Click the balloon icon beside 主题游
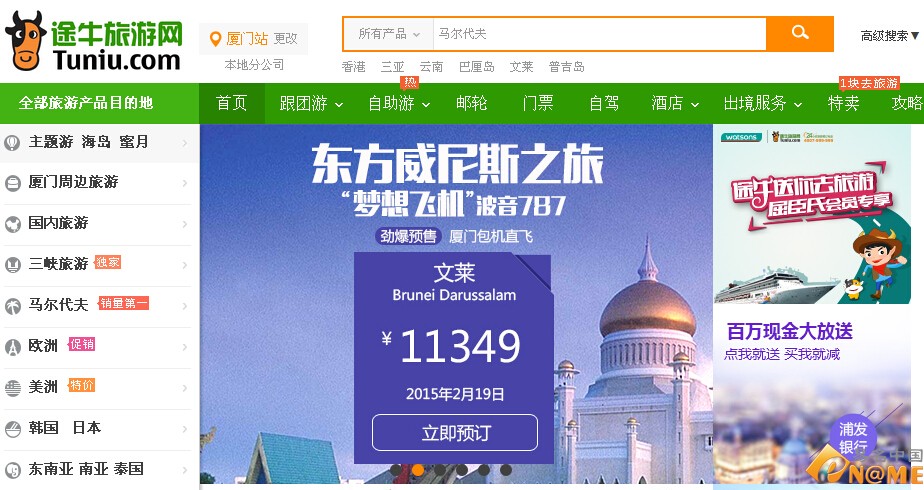Image resolution: width=924 pixels, height=490 pixels. 12,143
